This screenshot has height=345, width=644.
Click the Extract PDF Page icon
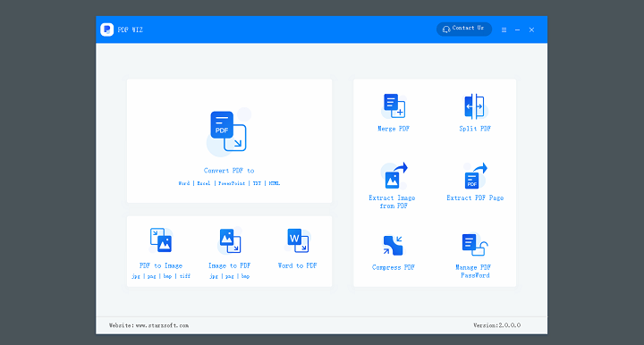tap(475, 175)
